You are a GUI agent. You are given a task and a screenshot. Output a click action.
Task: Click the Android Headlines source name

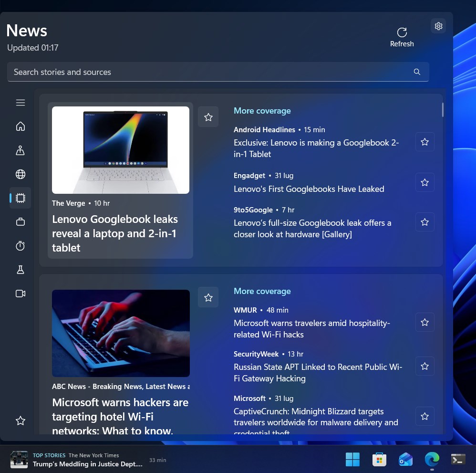(x=264, y=130)
